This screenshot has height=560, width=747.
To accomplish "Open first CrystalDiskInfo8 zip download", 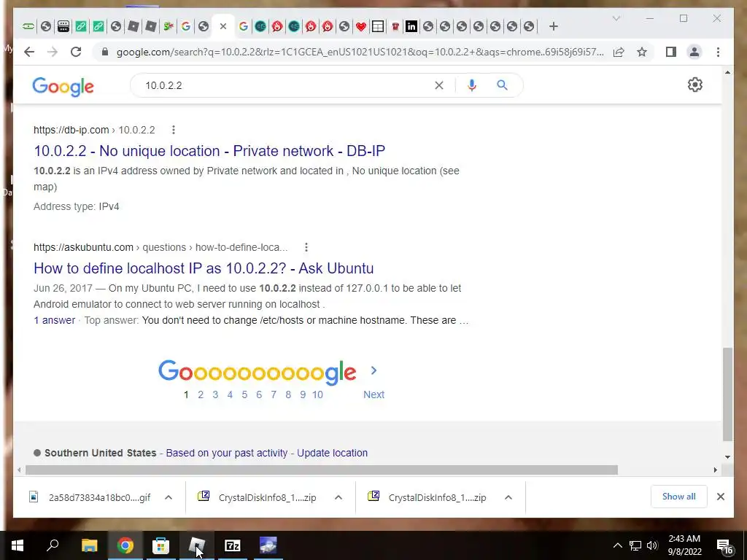I will pos(259,497).
